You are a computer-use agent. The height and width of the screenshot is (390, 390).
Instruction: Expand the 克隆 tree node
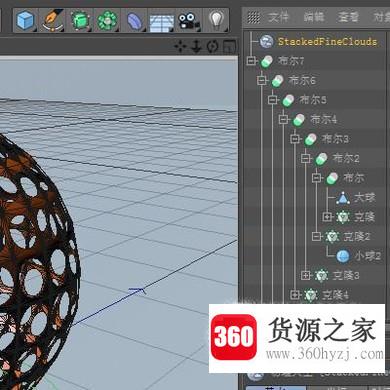click(x=327, y=217)
